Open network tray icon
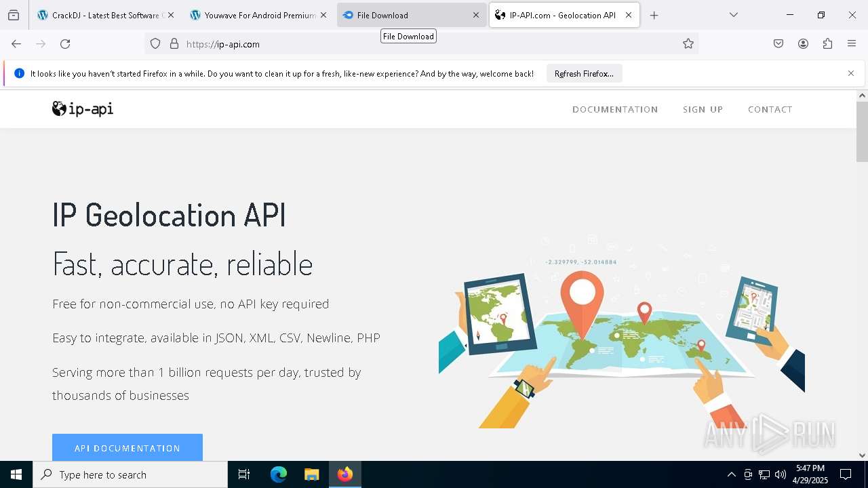The image size is (868, 488). click(764, 474)
